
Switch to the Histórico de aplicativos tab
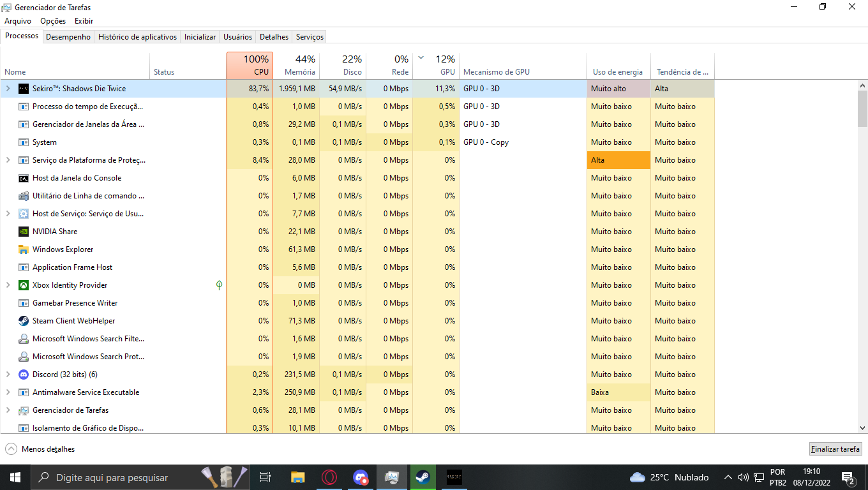137,37
